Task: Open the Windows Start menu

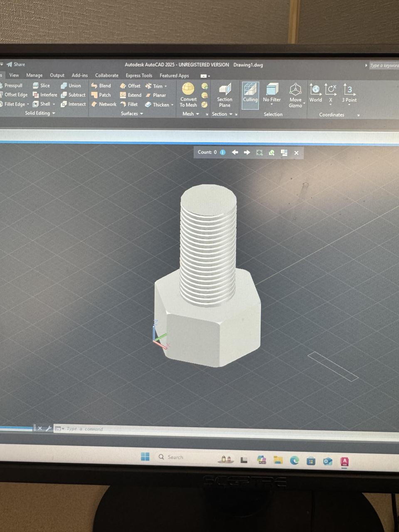Action: point(145,457)
